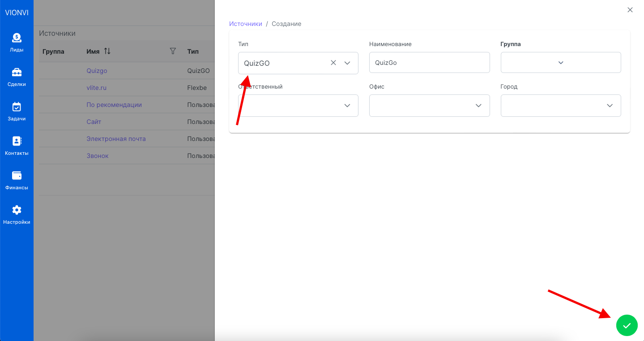Click the QuizGO type cell in table
The height and width of the screenshot is (341, 644).
198,71
